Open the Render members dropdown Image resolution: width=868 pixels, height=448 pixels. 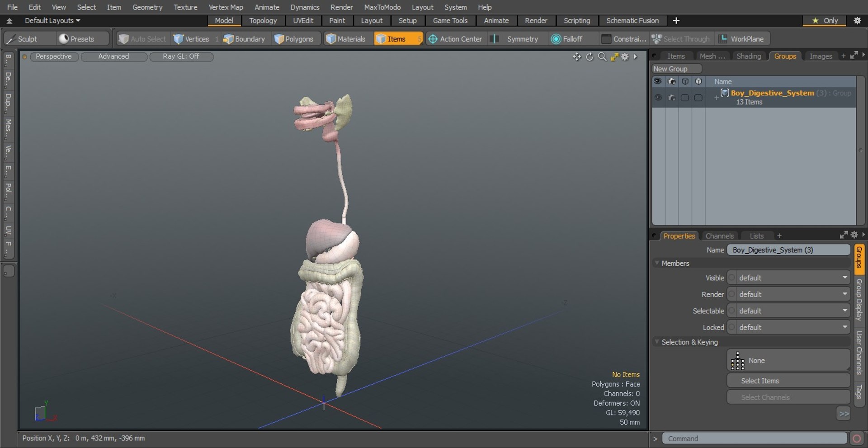pos(789,294)
